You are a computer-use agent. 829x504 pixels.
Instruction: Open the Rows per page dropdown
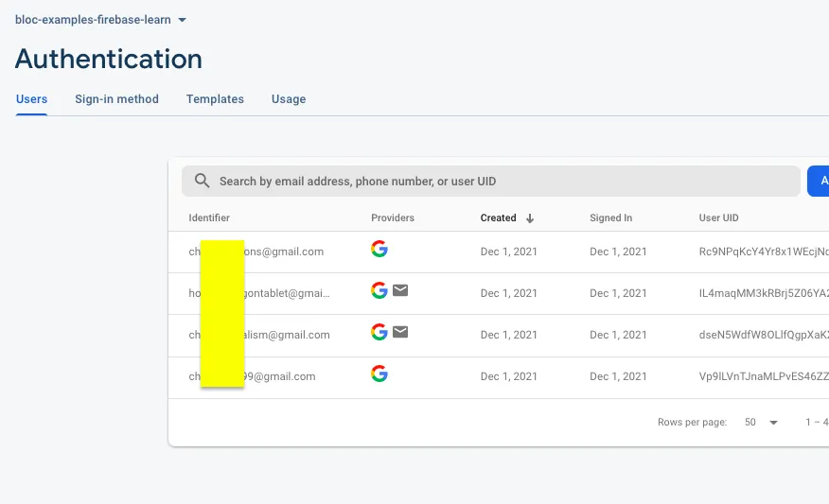(761, 423)
